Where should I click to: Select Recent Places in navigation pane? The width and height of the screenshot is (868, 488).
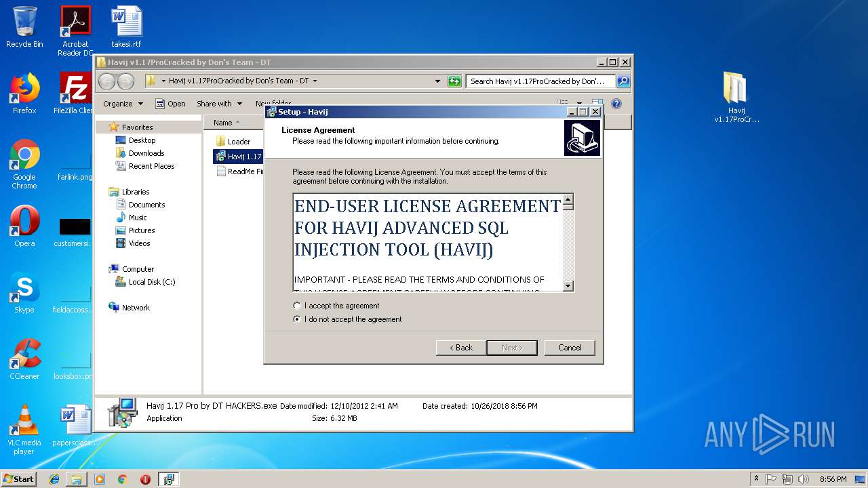[x=151, y=166]
